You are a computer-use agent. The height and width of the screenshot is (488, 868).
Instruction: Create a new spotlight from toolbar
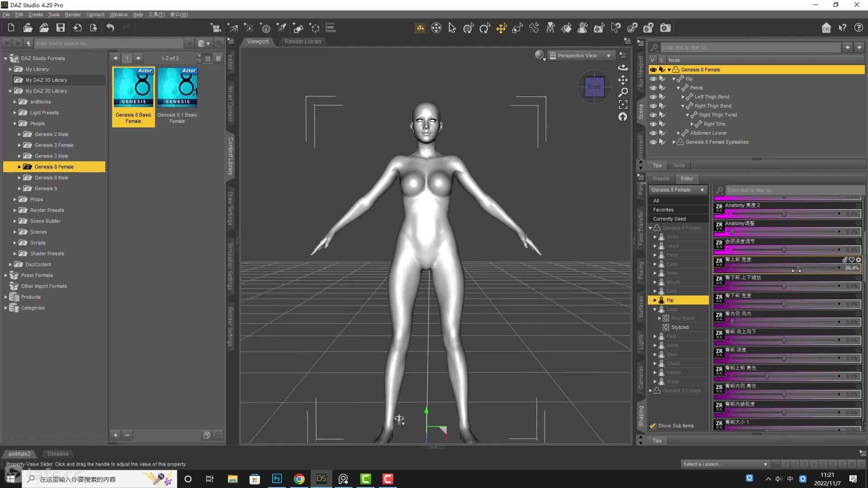click(282, 28)
